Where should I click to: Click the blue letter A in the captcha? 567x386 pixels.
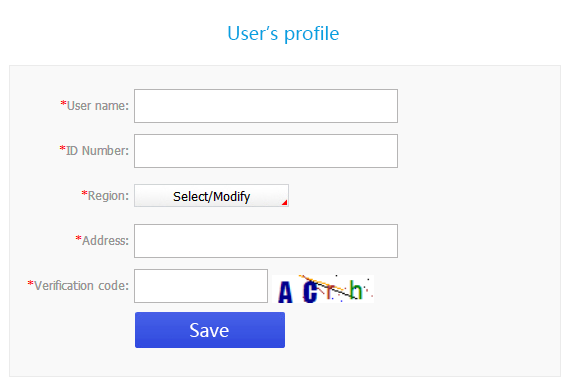click(x=285, y=292)
